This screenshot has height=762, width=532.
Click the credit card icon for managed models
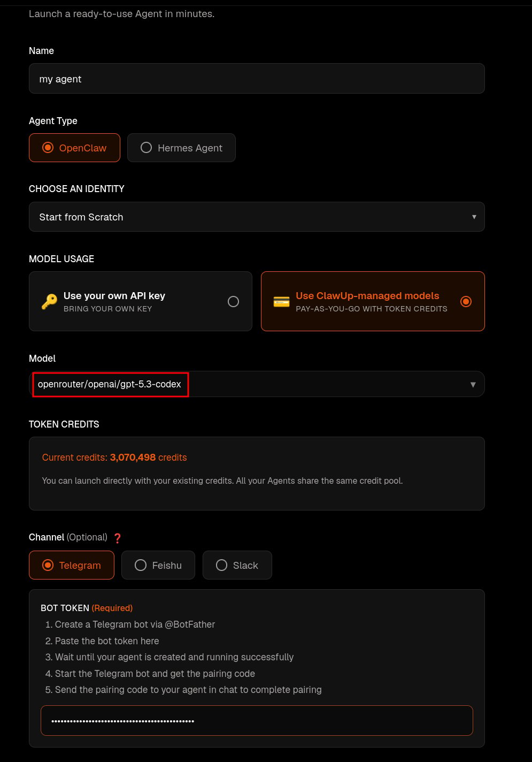point(281,302)
